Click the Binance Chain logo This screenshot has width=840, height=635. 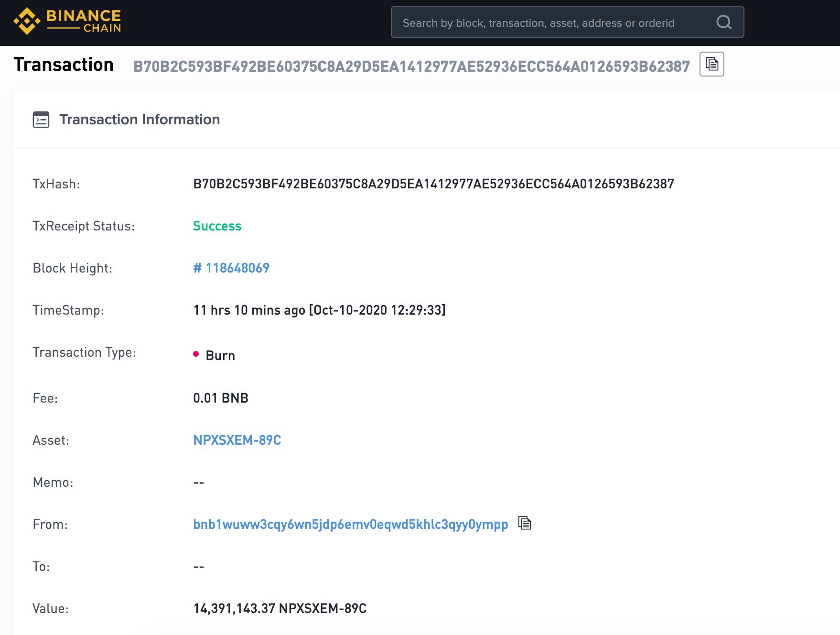pos(67,22)
